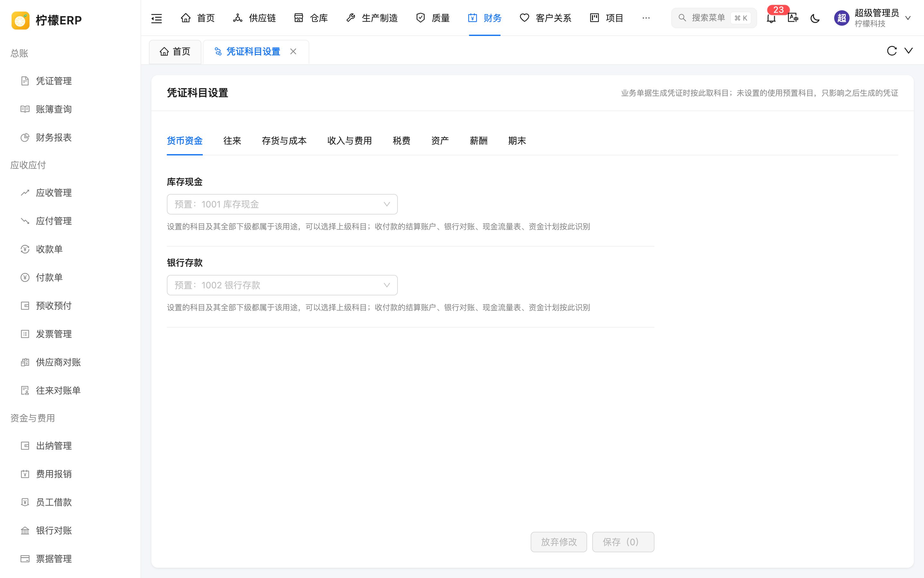
Task: Open the 库存现金 account dropdown
Action: point(282,204)
